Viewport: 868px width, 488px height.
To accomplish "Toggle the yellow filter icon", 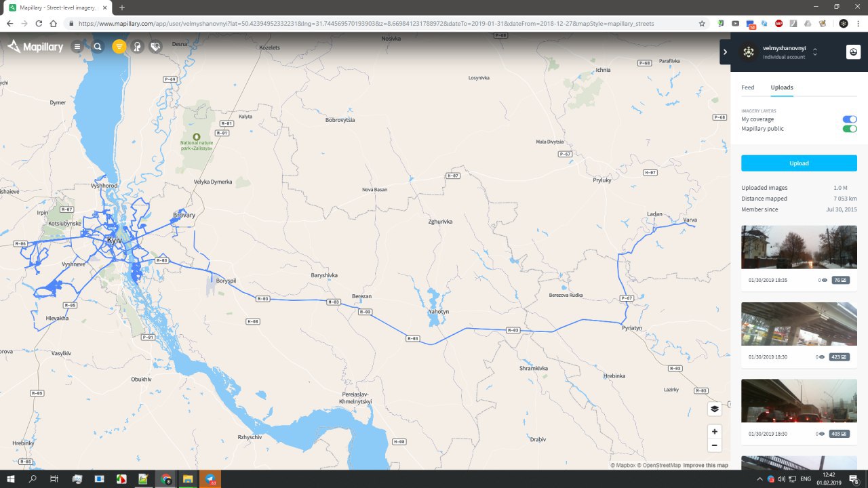I will [119, 47].
